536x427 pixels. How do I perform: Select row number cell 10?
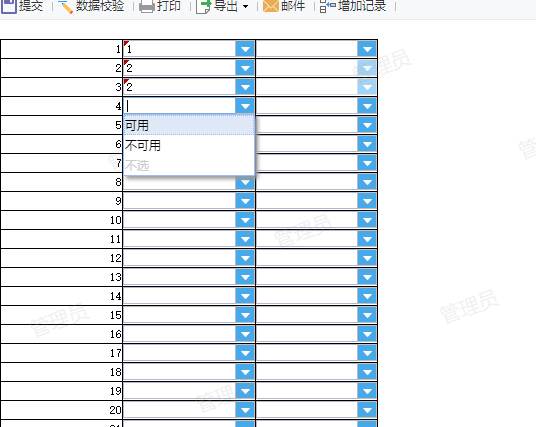(x=62, y=220)
